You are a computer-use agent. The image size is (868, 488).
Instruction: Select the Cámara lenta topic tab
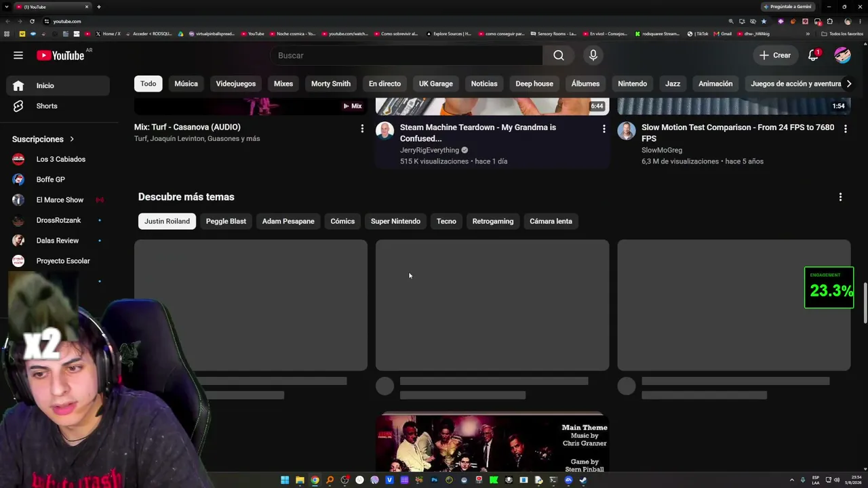[x=551, y=222]
